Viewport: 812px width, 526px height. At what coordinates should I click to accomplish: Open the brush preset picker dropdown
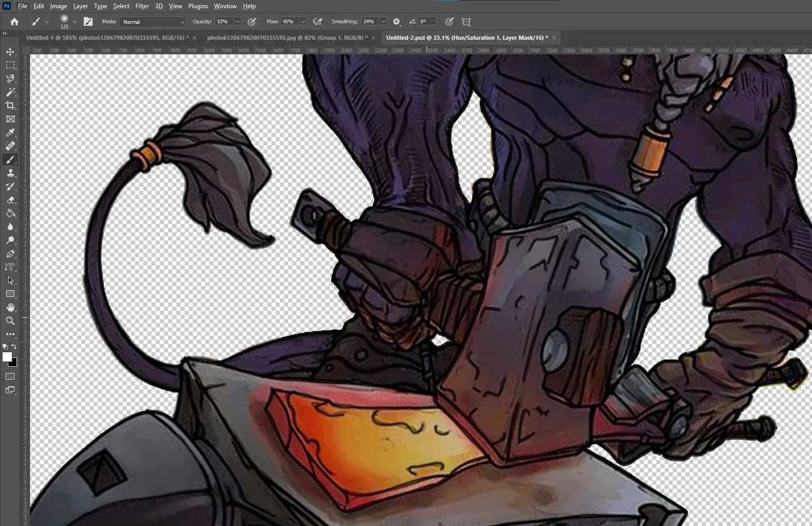click(75, 22)
